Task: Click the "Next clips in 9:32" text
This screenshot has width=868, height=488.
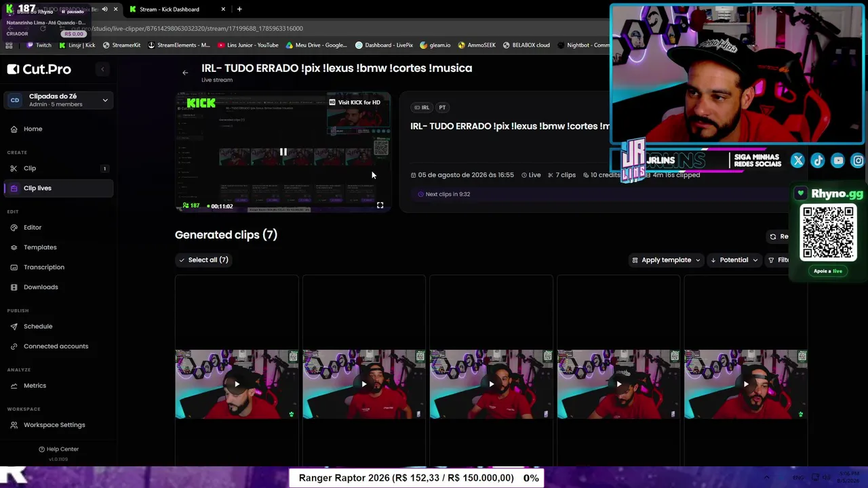Action: click(x=448, y=195)
